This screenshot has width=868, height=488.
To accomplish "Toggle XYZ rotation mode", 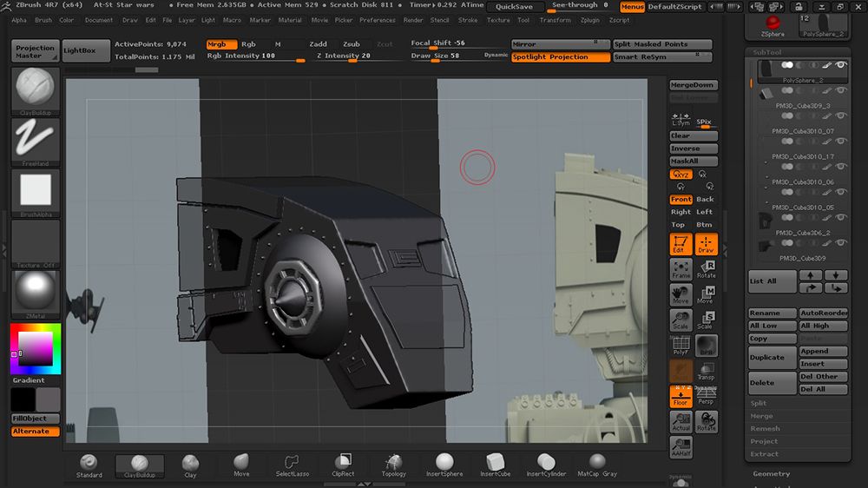I will point(681,175).
